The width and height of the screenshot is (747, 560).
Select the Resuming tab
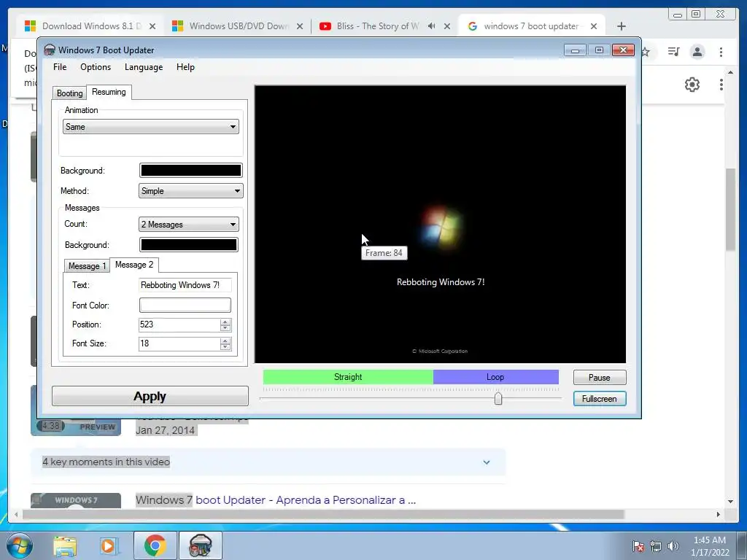click(x=109, y=92)
